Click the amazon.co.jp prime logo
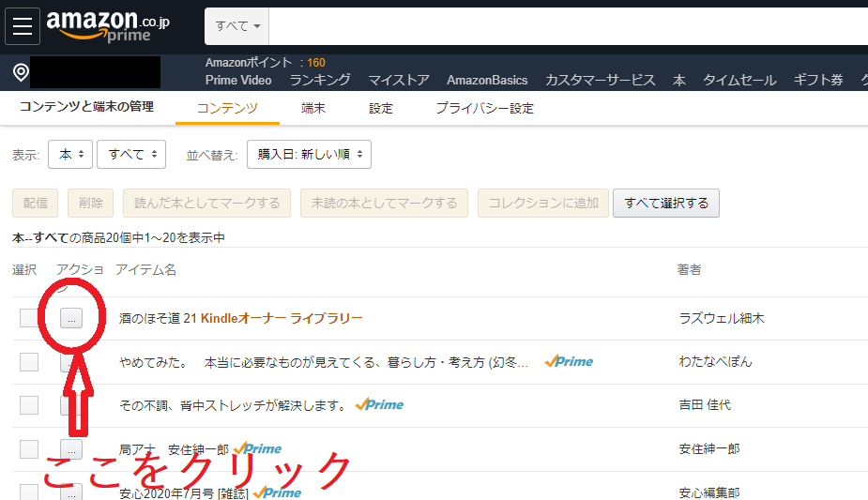Screen dimensions: 868x500 108,26
